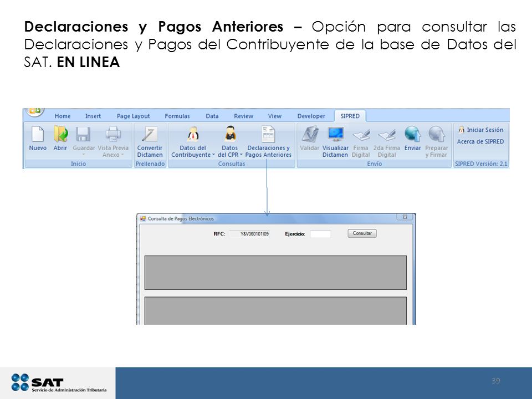Click the Nuevo document icon
The image size is (532, 399).
38,134
